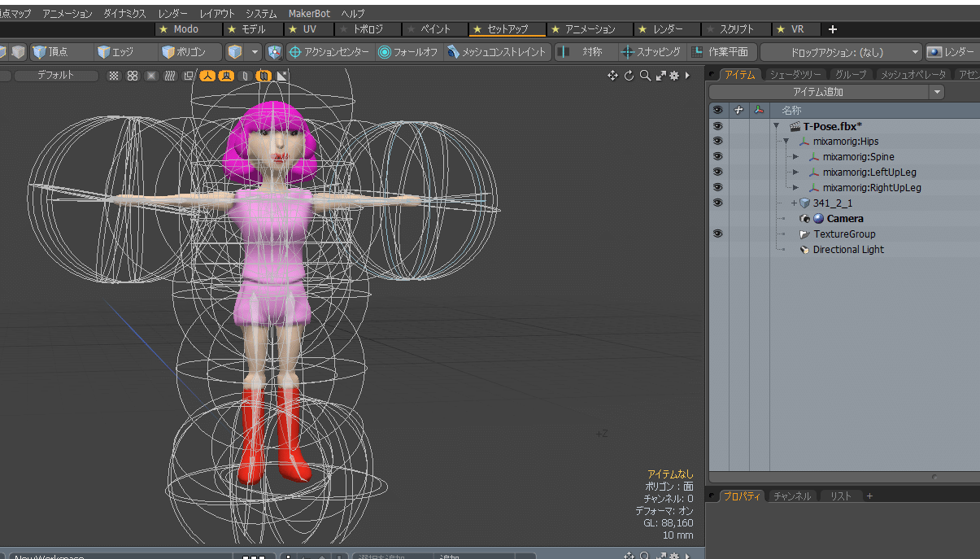Open the システム menu

click(x=261, y=14)
